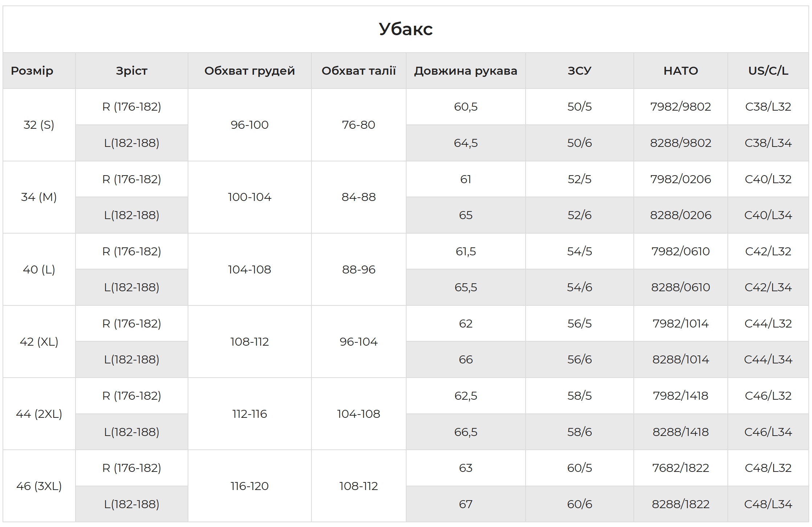Select the 34 (M) size cell
This screenshot has height=527, width=812.
click(39, 197)
